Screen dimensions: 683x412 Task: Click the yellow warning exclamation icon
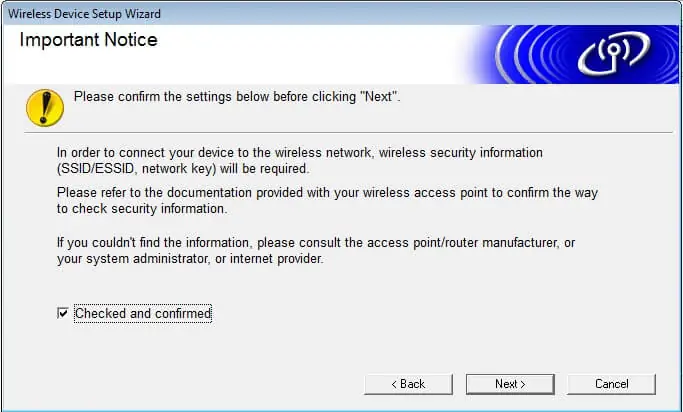(45, 106)
